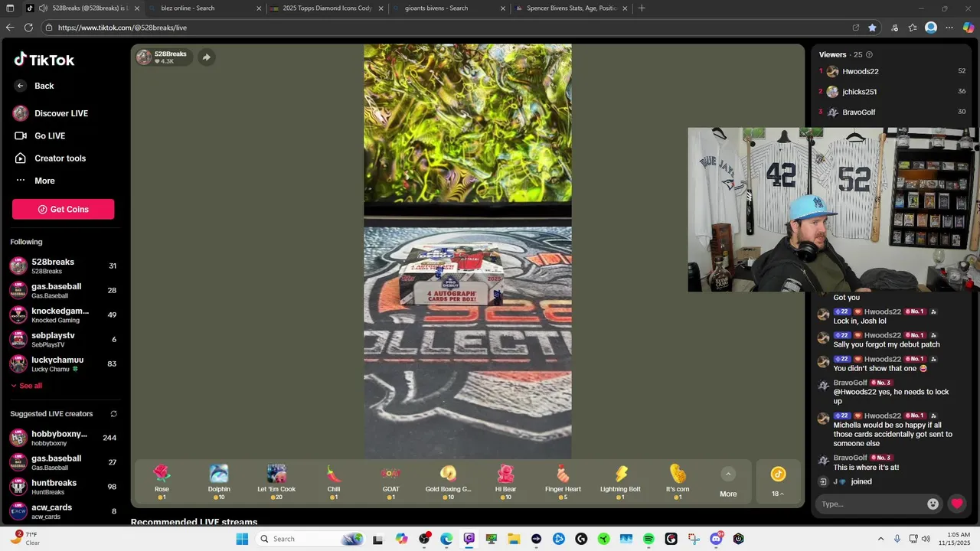The width and height of the screenshot is (980, 551).
Task: Open 528Breaks streamer profile avatar
Action: tap(144, 57)
